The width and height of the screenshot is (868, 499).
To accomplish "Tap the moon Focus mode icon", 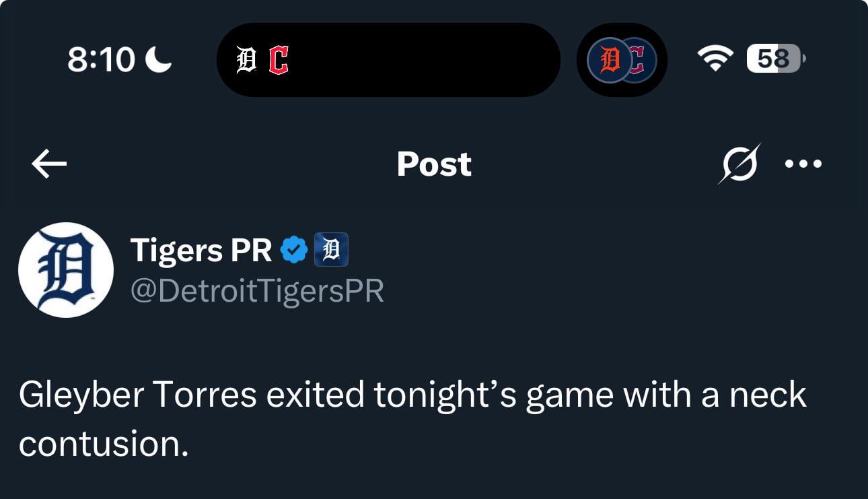I will 159,59.
